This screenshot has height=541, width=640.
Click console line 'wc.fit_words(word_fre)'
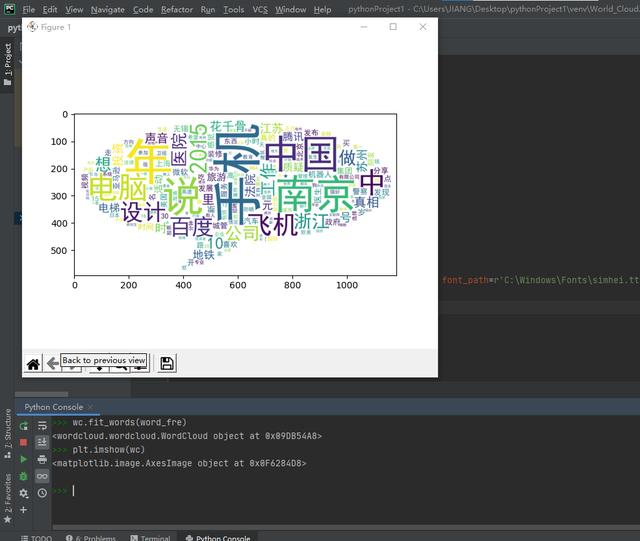(x=129, y=422)
